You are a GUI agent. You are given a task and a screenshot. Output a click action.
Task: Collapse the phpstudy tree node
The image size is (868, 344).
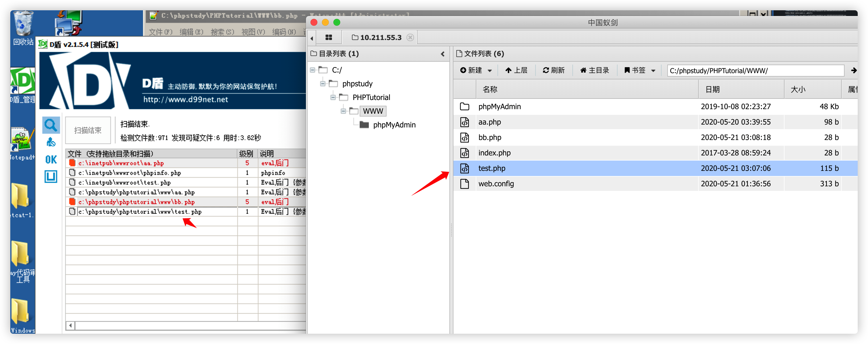(323, 84)
